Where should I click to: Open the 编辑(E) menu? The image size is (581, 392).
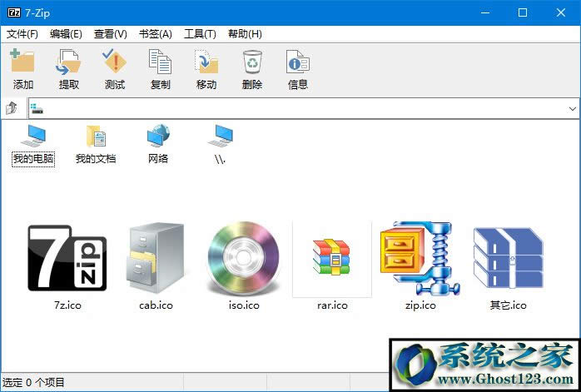(66, 34)
